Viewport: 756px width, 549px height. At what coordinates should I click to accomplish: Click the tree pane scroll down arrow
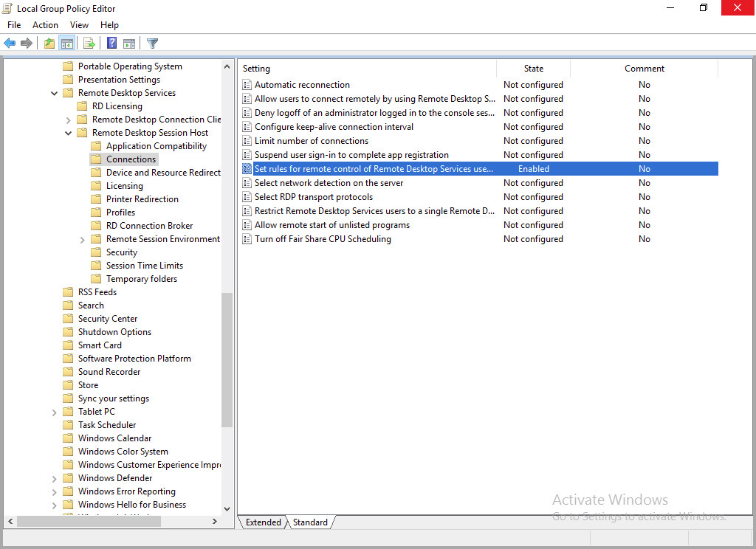point(227,509)
